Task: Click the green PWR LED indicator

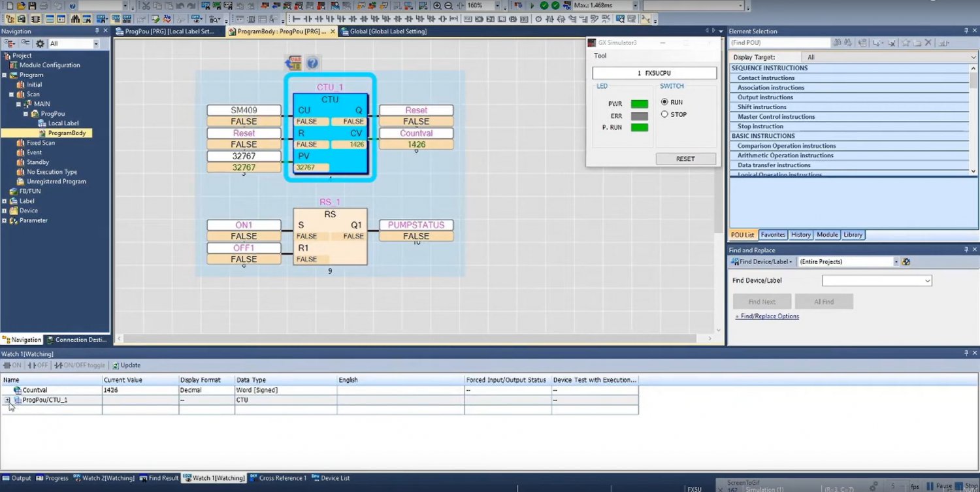Action: pyautogui.click(x=639, y=103)
